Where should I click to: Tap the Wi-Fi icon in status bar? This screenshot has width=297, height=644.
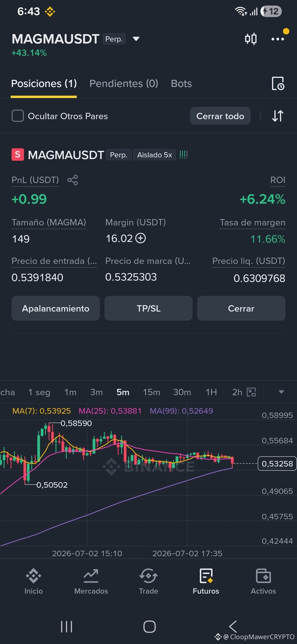tap(241, 11)
